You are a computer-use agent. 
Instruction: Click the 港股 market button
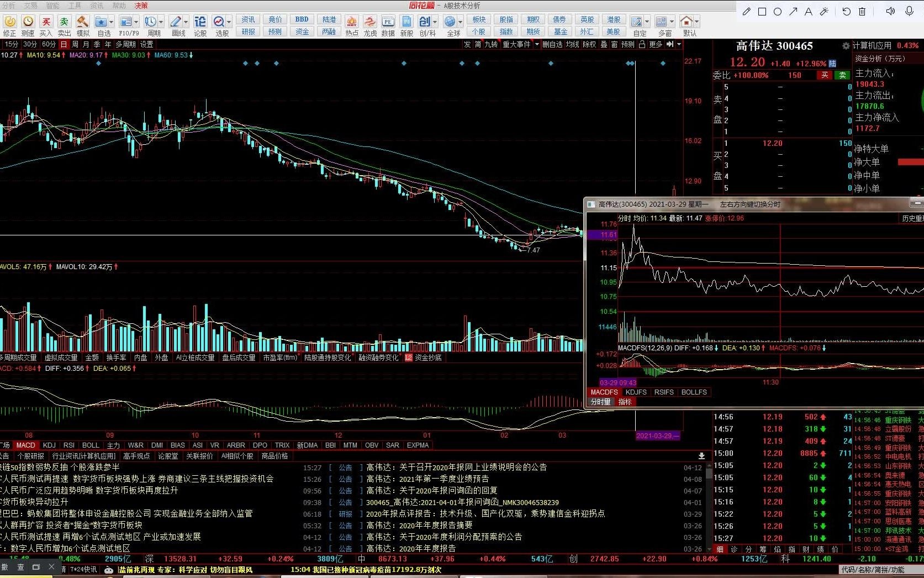pos(614,19)
